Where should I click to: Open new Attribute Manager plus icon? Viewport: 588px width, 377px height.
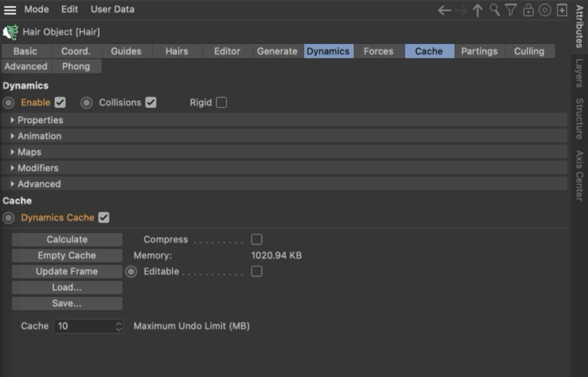[x=562, y=10]
